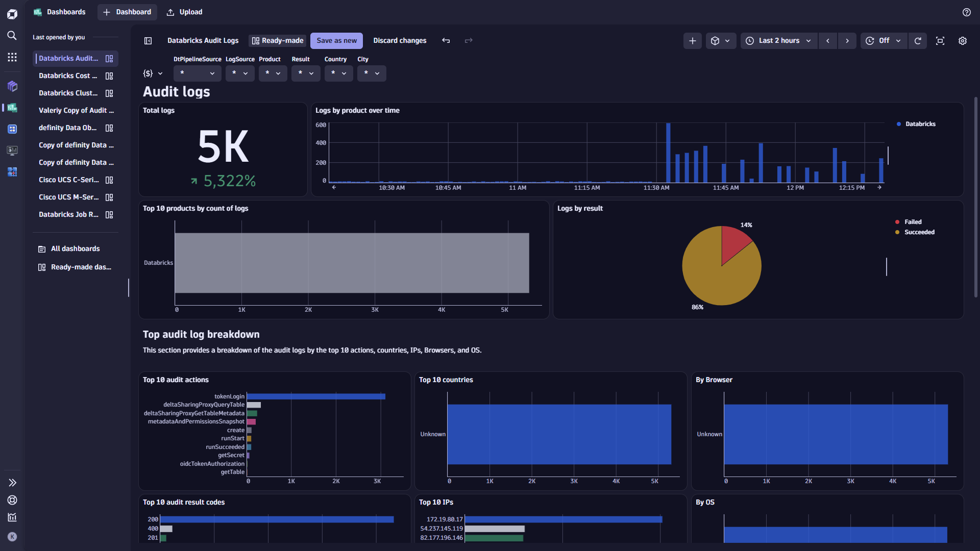Switch to the Dashboard tab
The image size is (980, 551).
point(127,12)
